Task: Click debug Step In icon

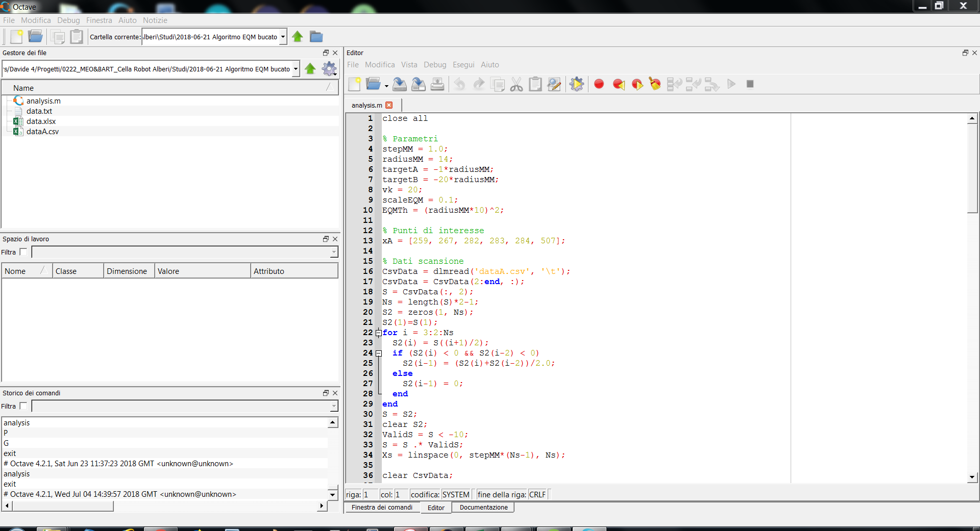Action: point(693,84)
